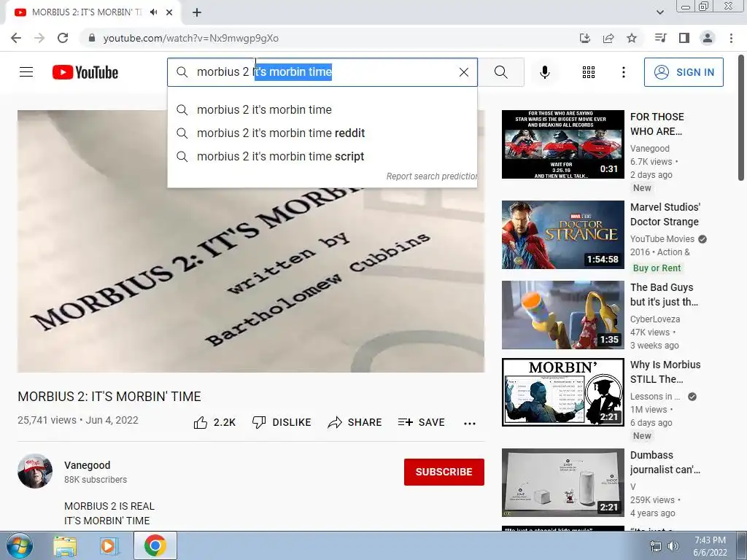Viewport: 747px width, 560px height.
Task: Click Buy or Rent badge
Action: click(x=657, y=268)
